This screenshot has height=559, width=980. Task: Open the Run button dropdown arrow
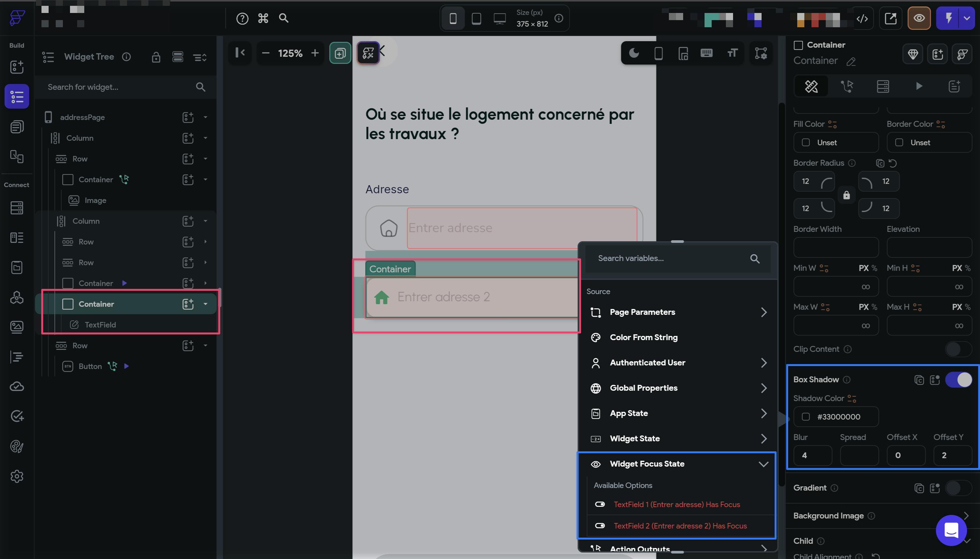(967, 18)
